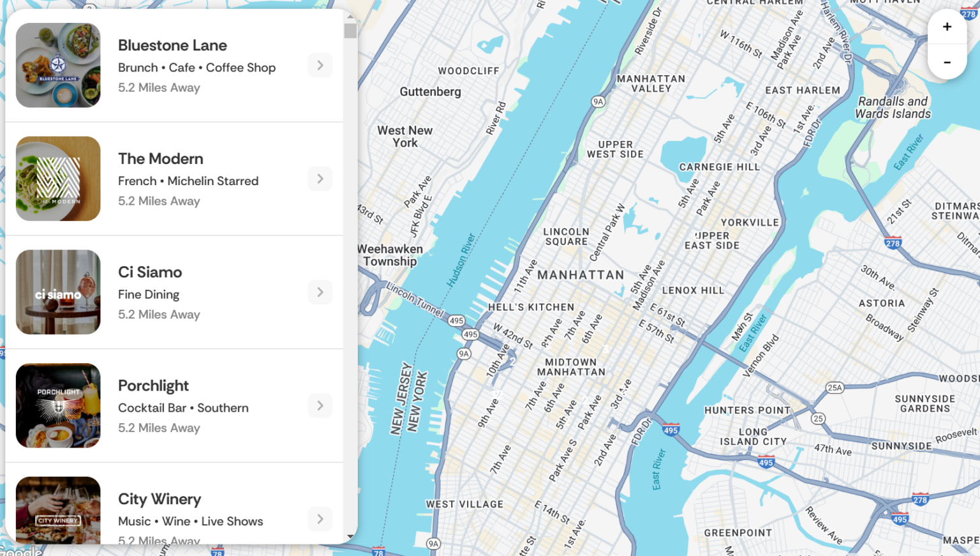
Task: Expand Bluestone Lane details chevron
Action: tap(320, 66)
